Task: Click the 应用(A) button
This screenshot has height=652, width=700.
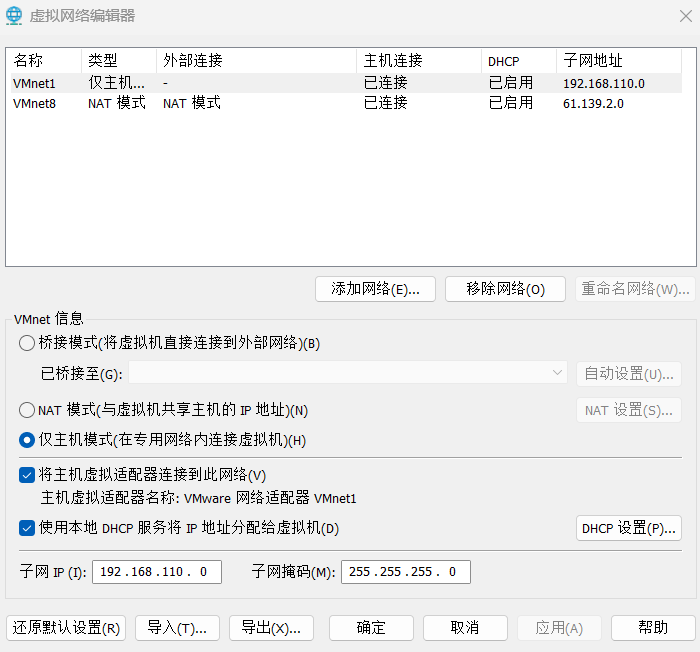Action: tap(559, 628)
